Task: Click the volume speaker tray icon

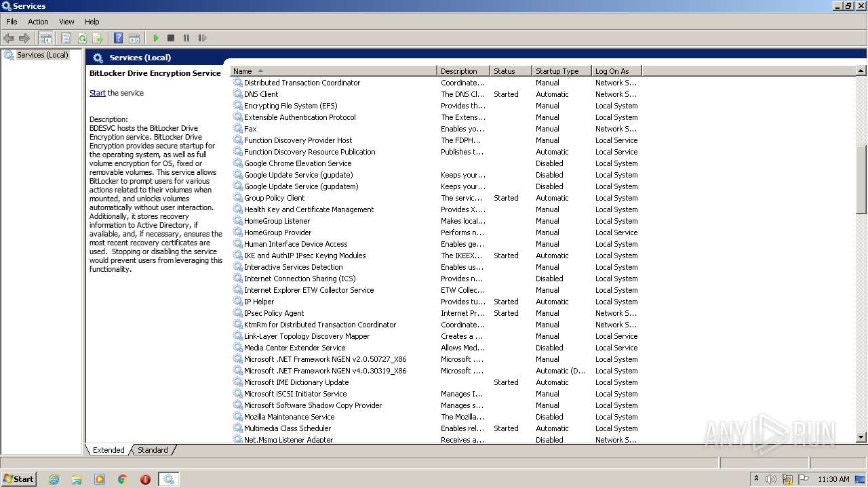Action: click(x=771, y=479)
